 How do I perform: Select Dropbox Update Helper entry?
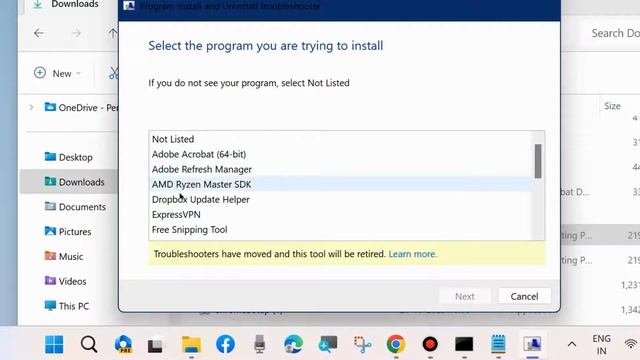click(x=341, y=200)
